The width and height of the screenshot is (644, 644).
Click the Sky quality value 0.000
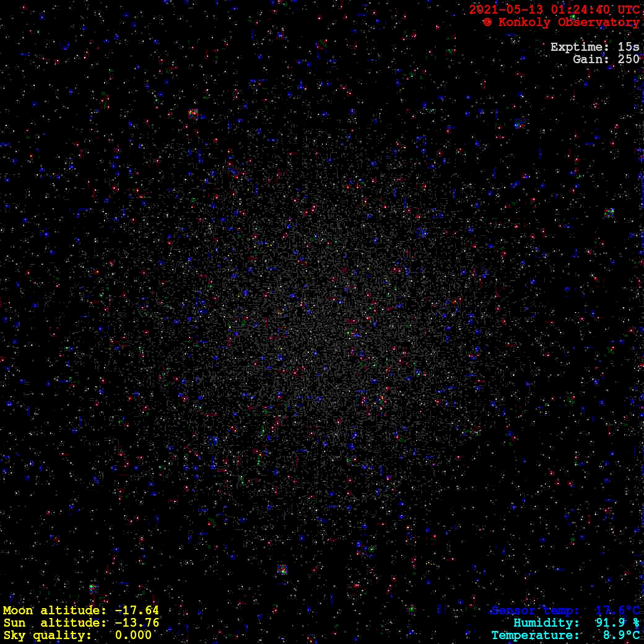(x=133, y=635)
